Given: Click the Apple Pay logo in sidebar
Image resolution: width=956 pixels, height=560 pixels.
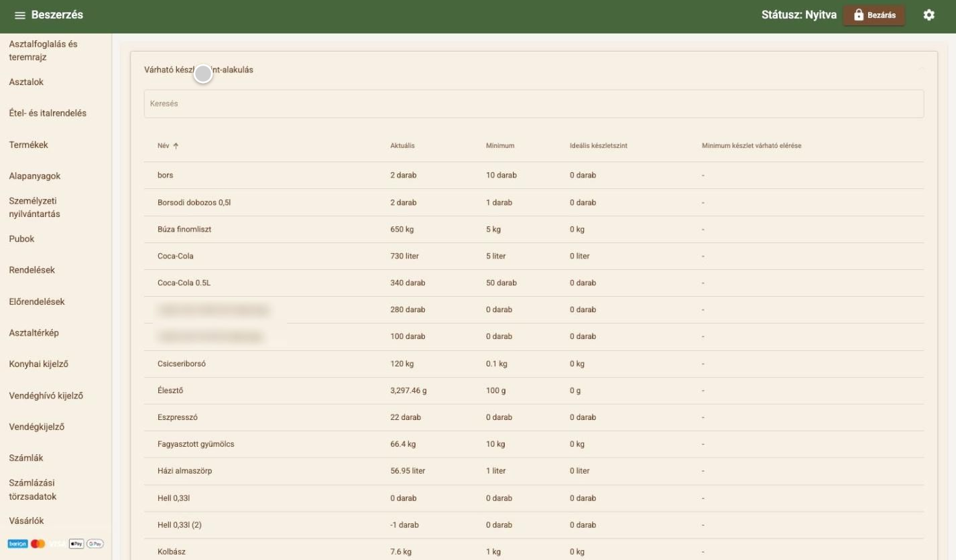Looking at the screenshot, I should pyautogui.click(x=76, y=544).
